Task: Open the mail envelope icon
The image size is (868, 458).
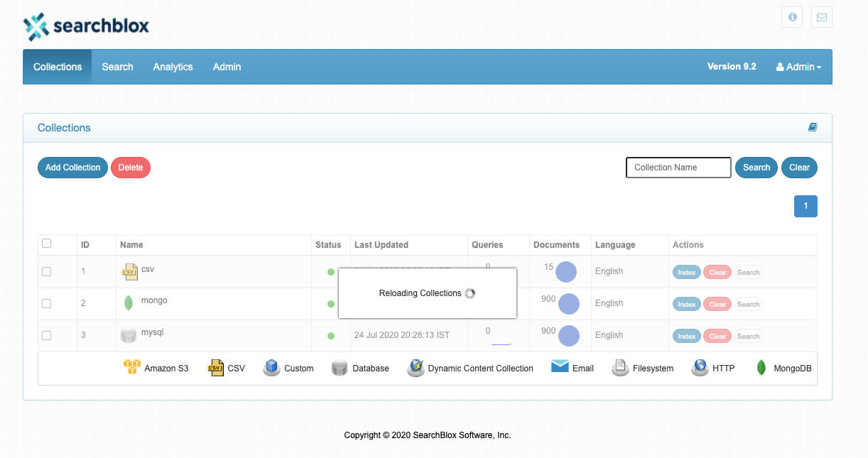Action: point(822,17)
